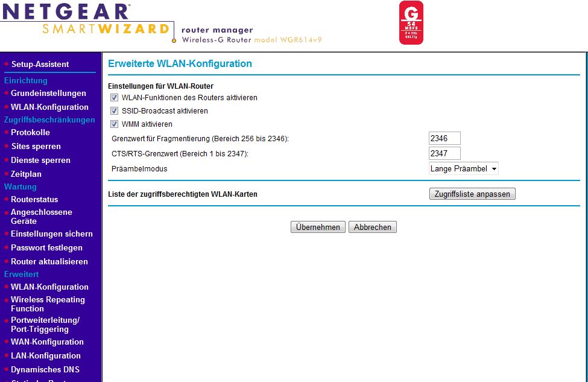Viewport: 588px width, 382px height.
Task: Open Portweiterleitung/Port-Triggering page
Action: pos(45,325)
